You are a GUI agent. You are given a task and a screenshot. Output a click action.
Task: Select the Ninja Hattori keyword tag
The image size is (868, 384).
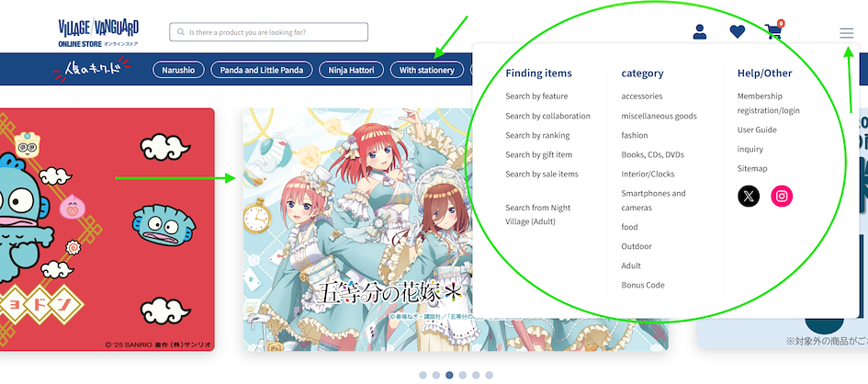coord(351,70)
